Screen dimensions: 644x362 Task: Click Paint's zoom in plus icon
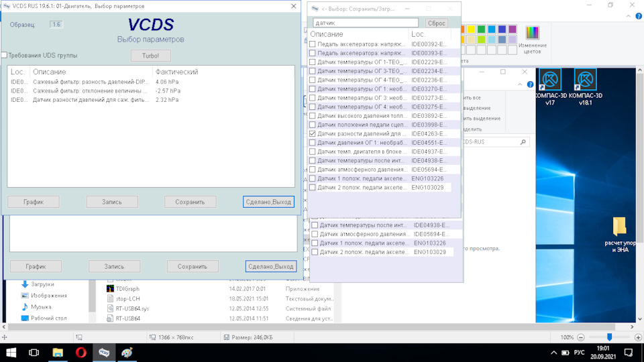click(638, 337)
